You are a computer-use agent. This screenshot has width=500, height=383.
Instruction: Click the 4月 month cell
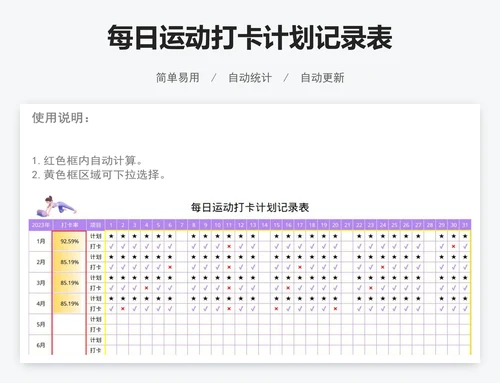[40, 304]
